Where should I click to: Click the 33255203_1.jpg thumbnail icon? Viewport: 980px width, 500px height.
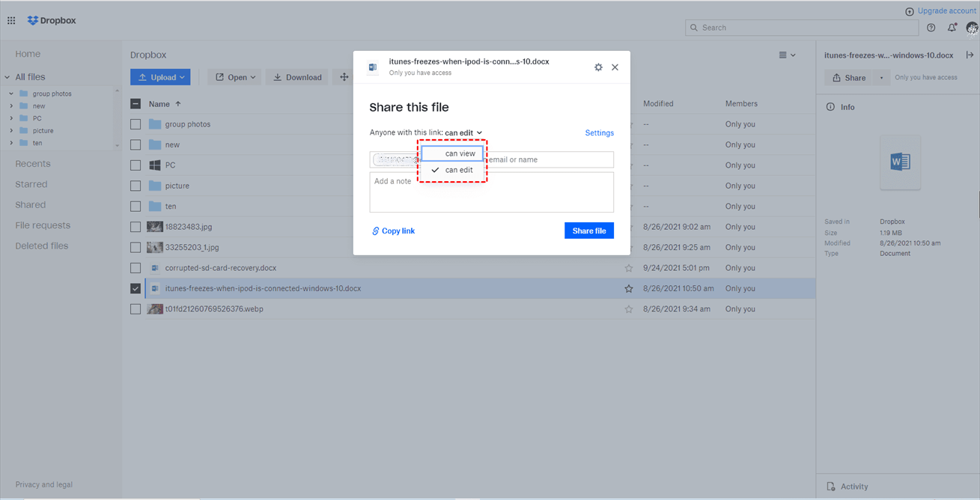(155, 247)
